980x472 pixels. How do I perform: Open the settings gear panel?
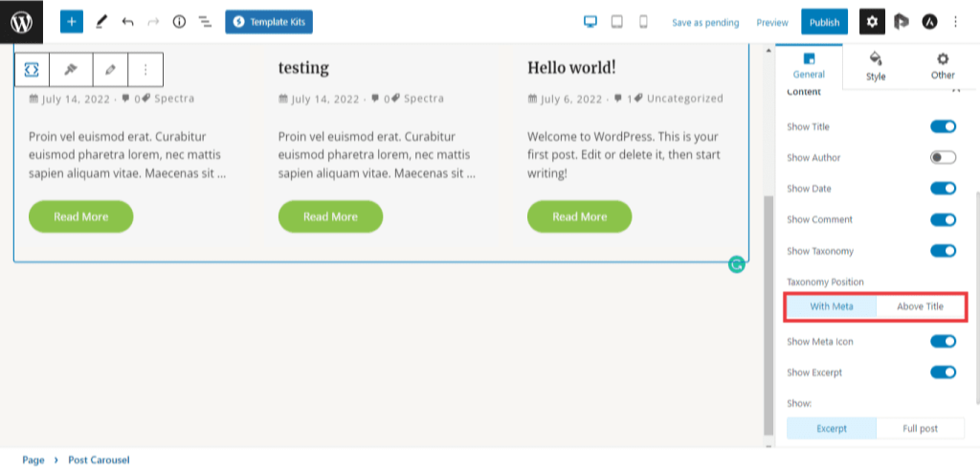click(872, 21)
